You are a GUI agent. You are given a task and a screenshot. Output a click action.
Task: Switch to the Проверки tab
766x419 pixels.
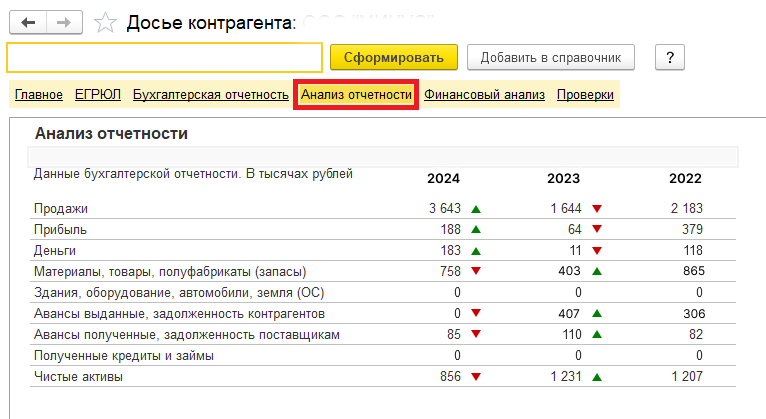585,95
